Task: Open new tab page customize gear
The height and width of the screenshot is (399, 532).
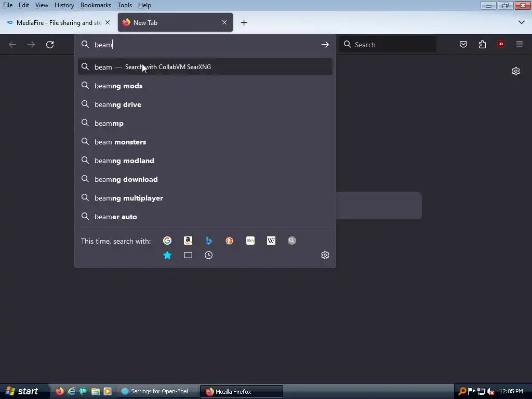Action: tap(516, 71)
